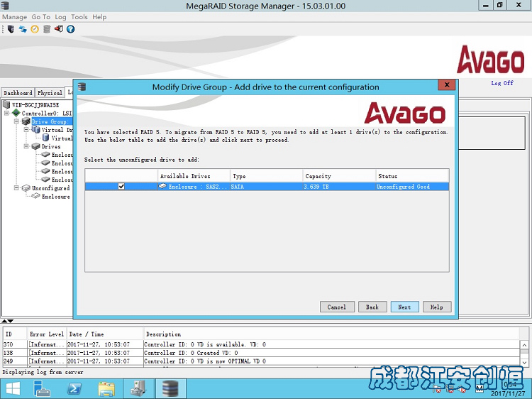The height and width of the screenshot is (399, 532).
Task: Click the server tools taskbar icon
Action: point(138,389)
